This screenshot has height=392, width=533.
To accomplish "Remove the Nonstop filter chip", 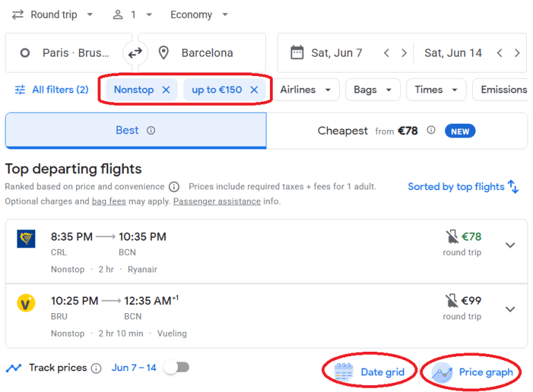I will coord(165,90).
